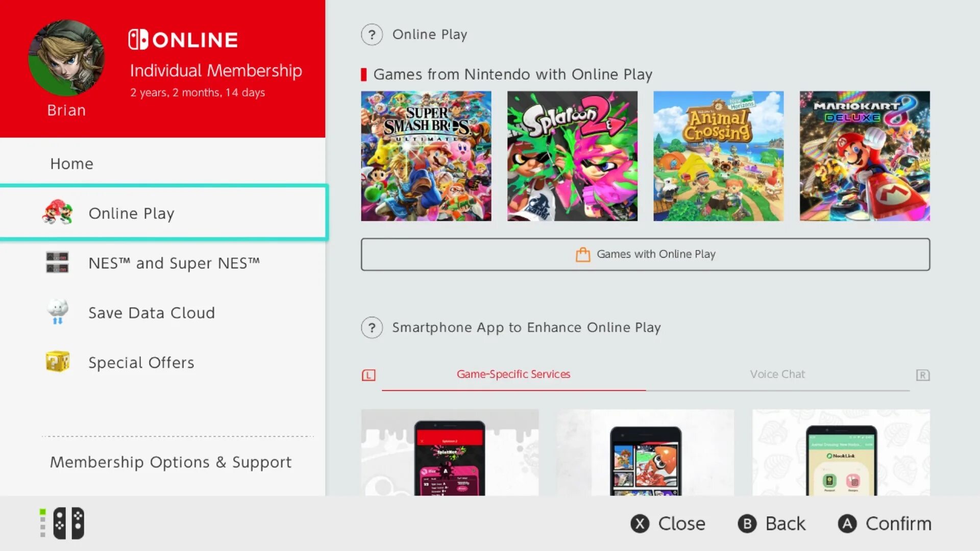
Task: Switch to the Voice Chat tab
Action: (777, 373)
